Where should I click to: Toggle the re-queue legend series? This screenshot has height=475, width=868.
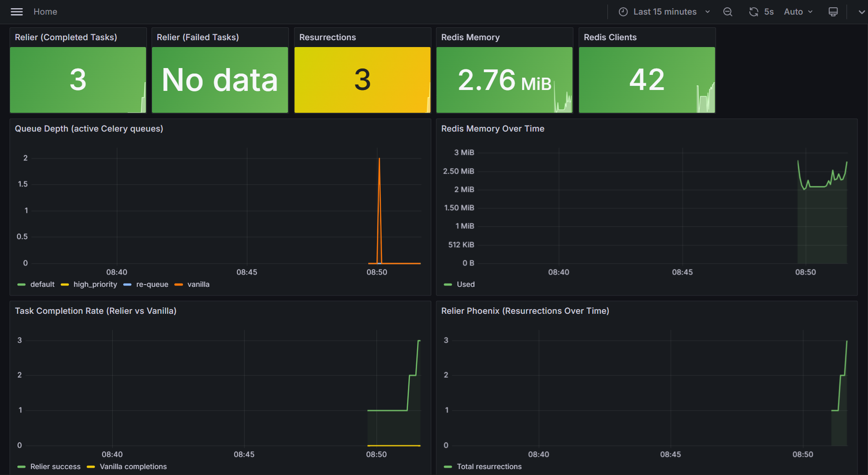pyautogui.click(x=152, y=285)
